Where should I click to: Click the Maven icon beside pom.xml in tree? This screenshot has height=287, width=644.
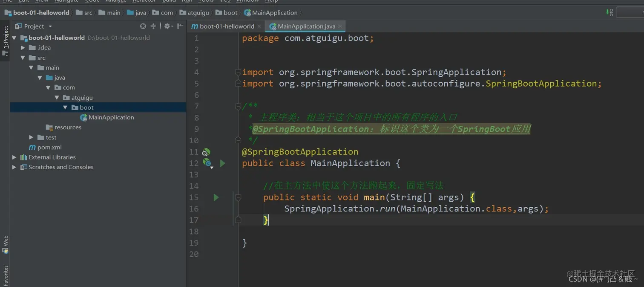(x=32, y=148)
